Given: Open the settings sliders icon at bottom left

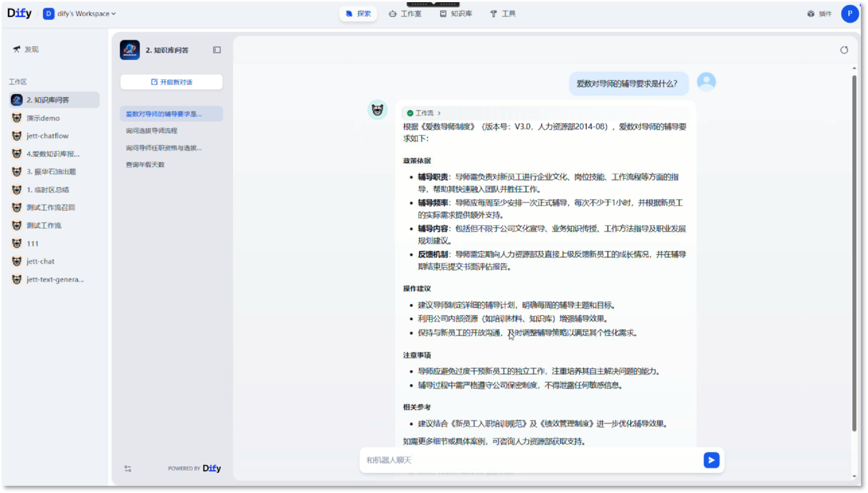Looking at the screenshot, I should (x=128, y=468).
